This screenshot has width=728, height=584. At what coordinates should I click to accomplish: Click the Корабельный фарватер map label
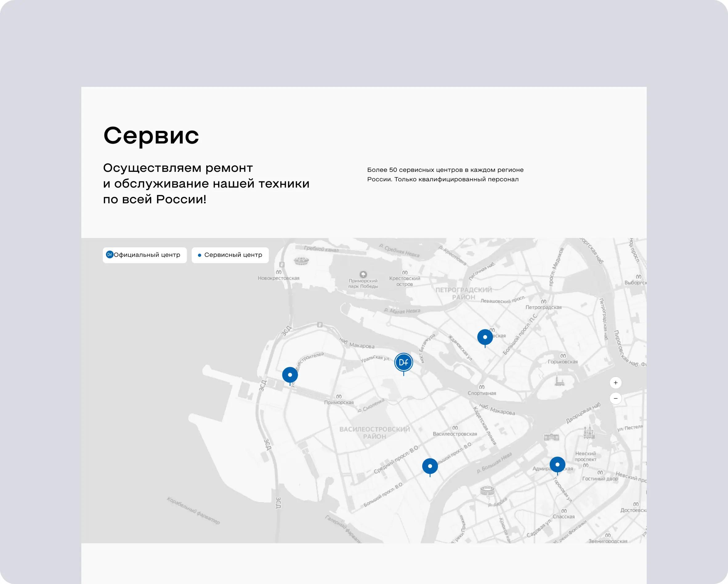click(x=193, y=510)
